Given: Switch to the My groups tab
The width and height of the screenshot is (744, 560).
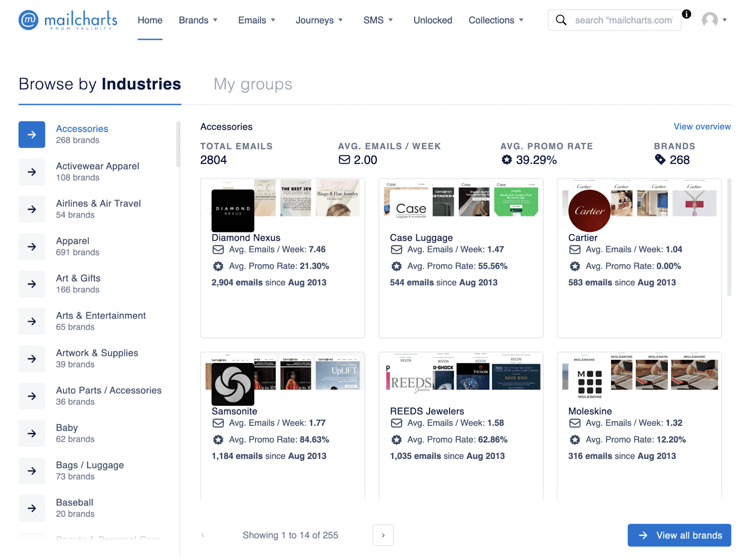Looking at the screenshot, I should (x=252, y=84).
